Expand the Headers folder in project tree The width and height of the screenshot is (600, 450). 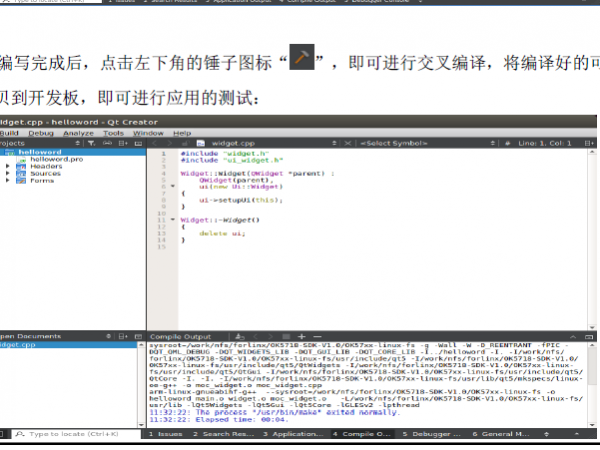click(x=8, y=166)
